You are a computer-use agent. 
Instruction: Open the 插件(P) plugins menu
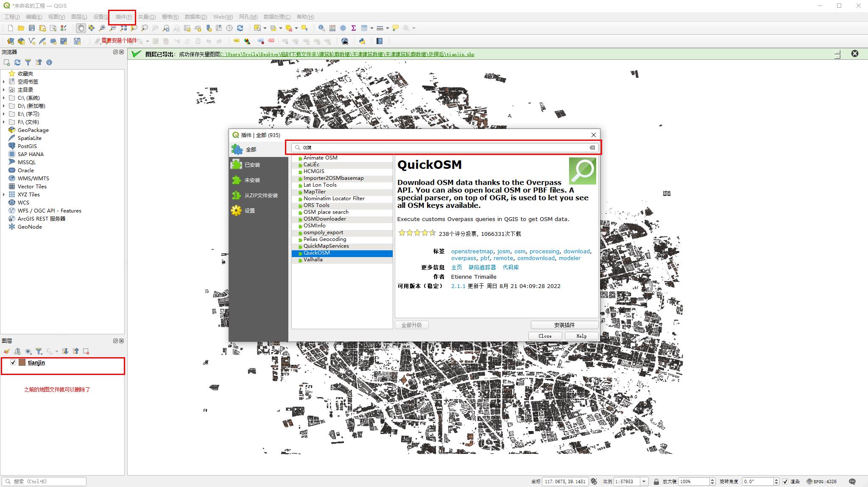pos(123,17)
